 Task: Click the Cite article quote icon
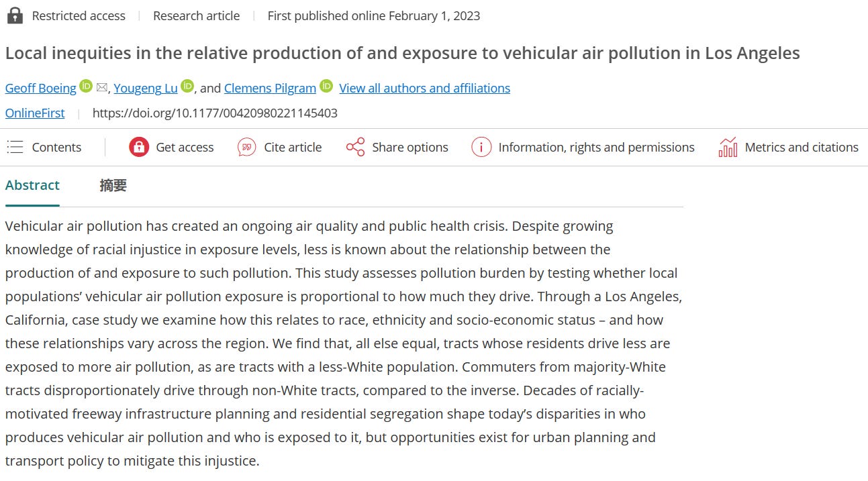[x=247, y=147]
